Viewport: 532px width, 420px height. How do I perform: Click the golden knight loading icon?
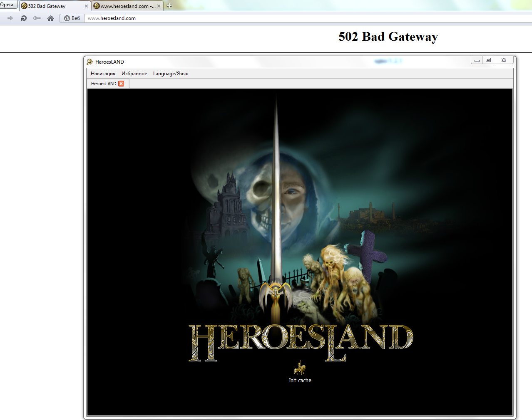300,368
